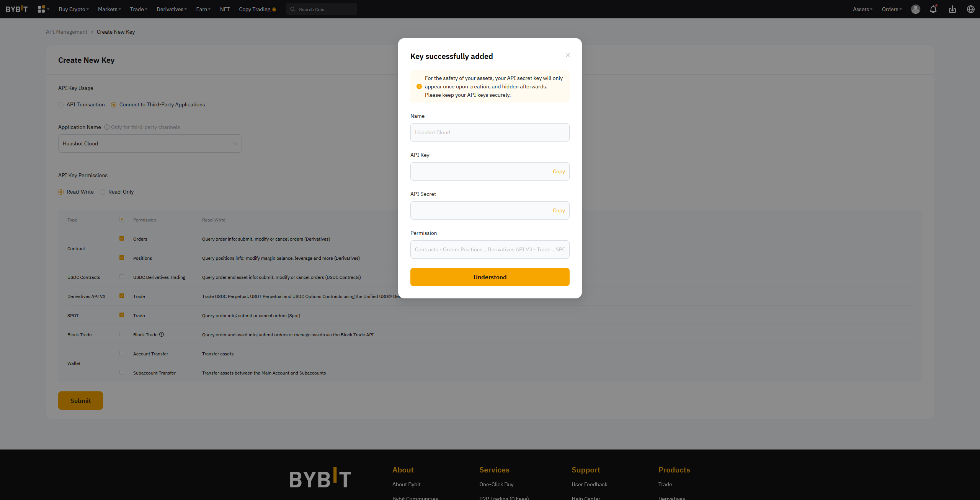
Task: Uncheck the Positions permission
Action: pyautogui.click(x=122, y=257)
